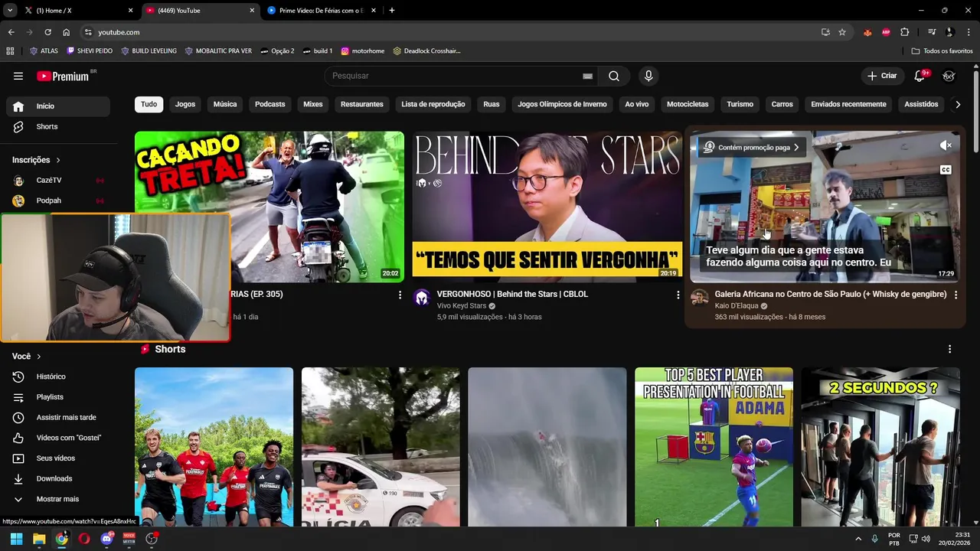Open VoiceMeeter from the taskbar
The image size is (980, 551).
click(x=129, y=539)
